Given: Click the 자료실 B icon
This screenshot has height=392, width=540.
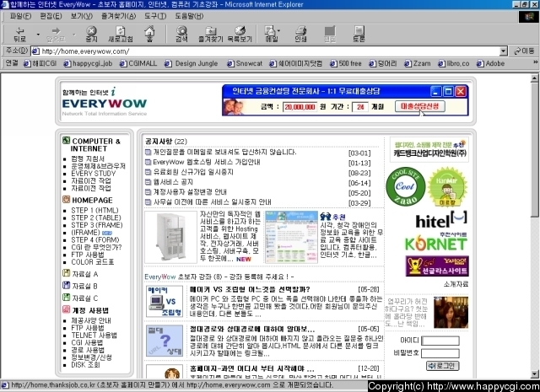Looking at the screenshot, I should pos(66,285).
